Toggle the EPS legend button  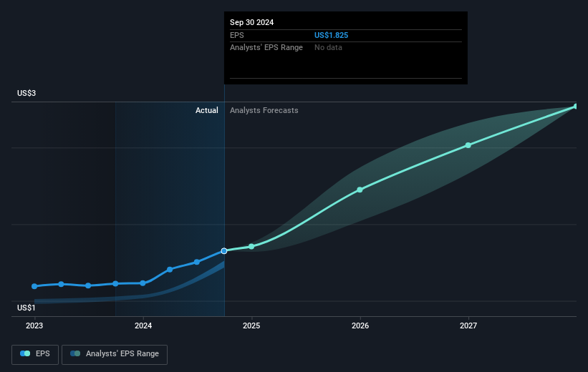pyautogui.click(x=35, y=354)
